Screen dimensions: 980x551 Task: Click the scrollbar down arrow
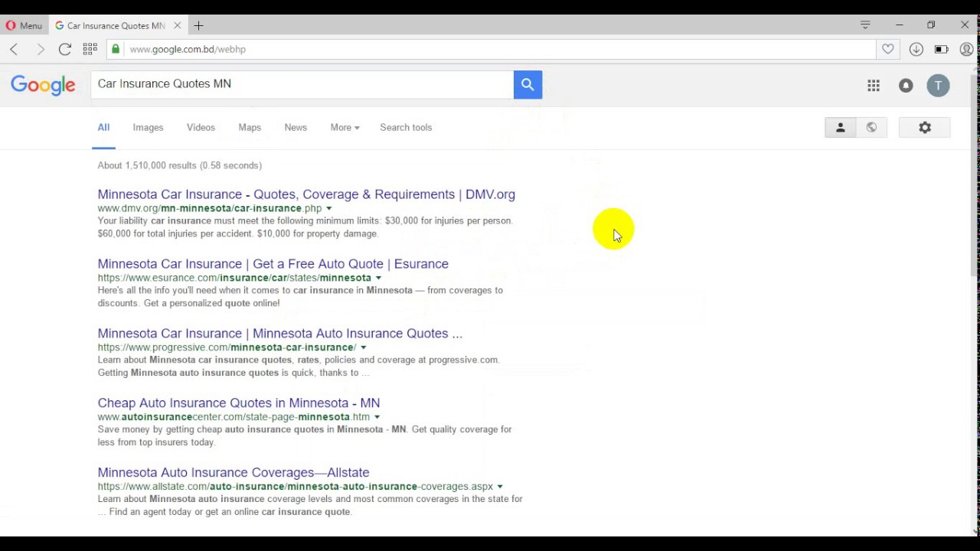(975, 531)
